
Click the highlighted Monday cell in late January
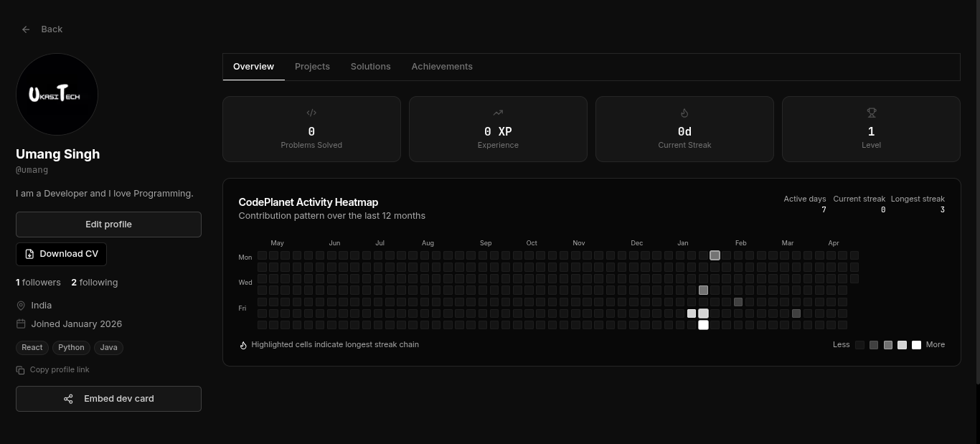pos(715,255)
